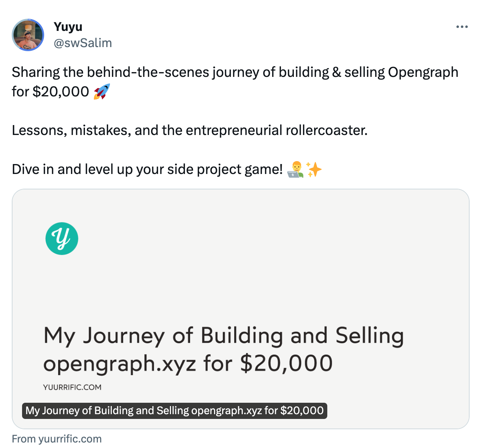481x448 pixels.
Task: Click the "Sharing the behind-the-scenes" first line
Action: coord(235,72)
